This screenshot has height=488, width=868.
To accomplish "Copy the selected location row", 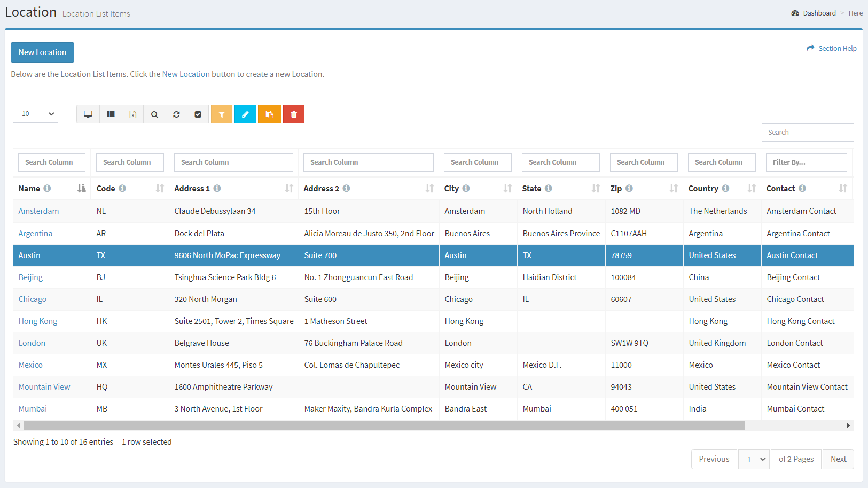I will (269, 114).
